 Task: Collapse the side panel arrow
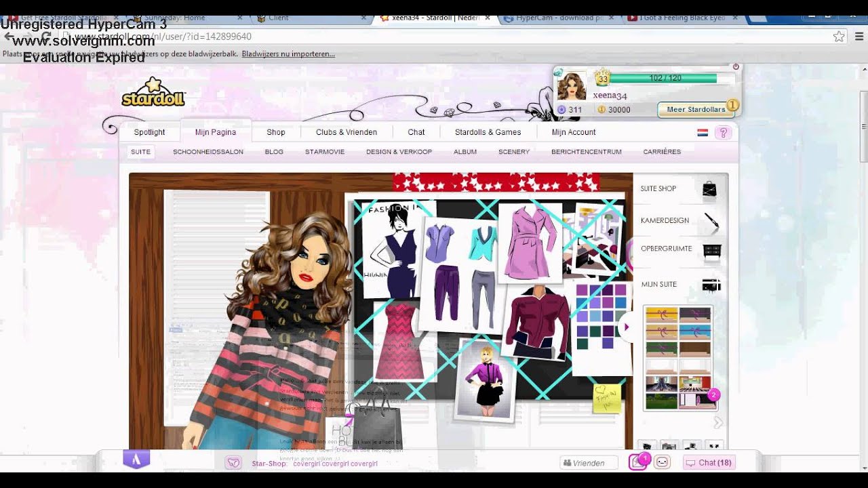[627, 327]
